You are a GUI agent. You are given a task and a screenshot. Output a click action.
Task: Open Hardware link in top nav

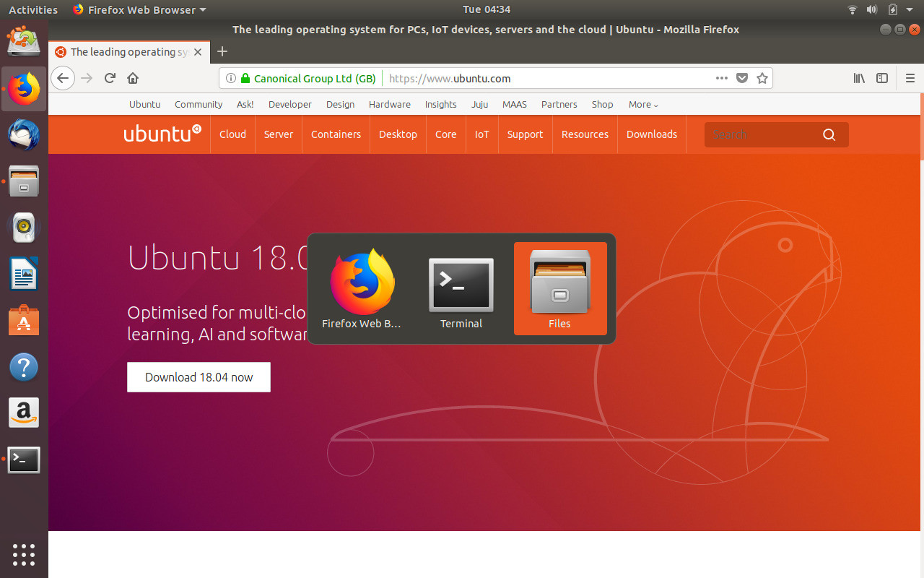[x=390, y=105]
